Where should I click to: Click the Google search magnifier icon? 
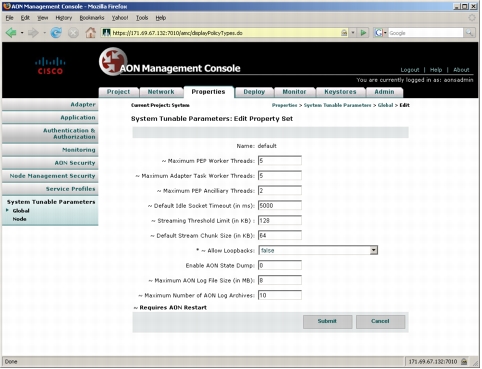coord(469,33)
